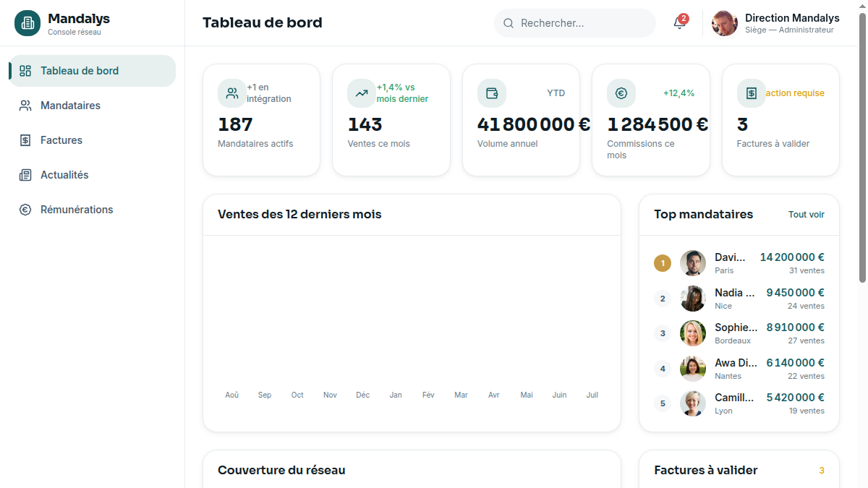The width and height of the screenshot is (868, 488).
Task: Click the Juil month label on chart
Action: point(592,395)
